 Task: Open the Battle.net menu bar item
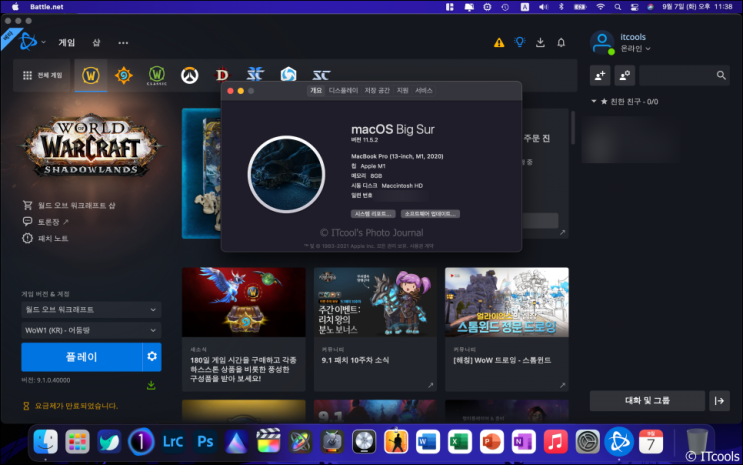click(46, 7)
